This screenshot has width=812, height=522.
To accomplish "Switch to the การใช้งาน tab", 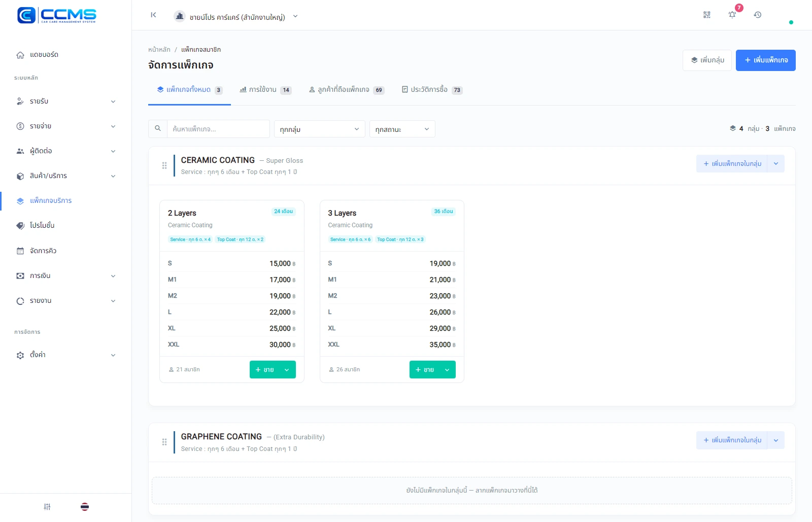I will tap(265, 90).
